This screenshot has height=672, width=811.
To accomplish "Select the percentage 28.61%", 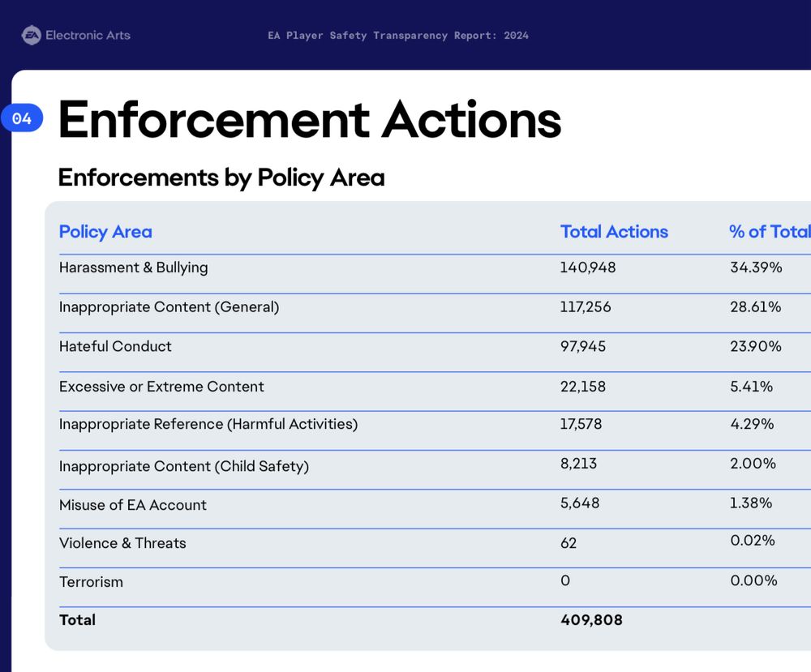I will pos(755,307).
